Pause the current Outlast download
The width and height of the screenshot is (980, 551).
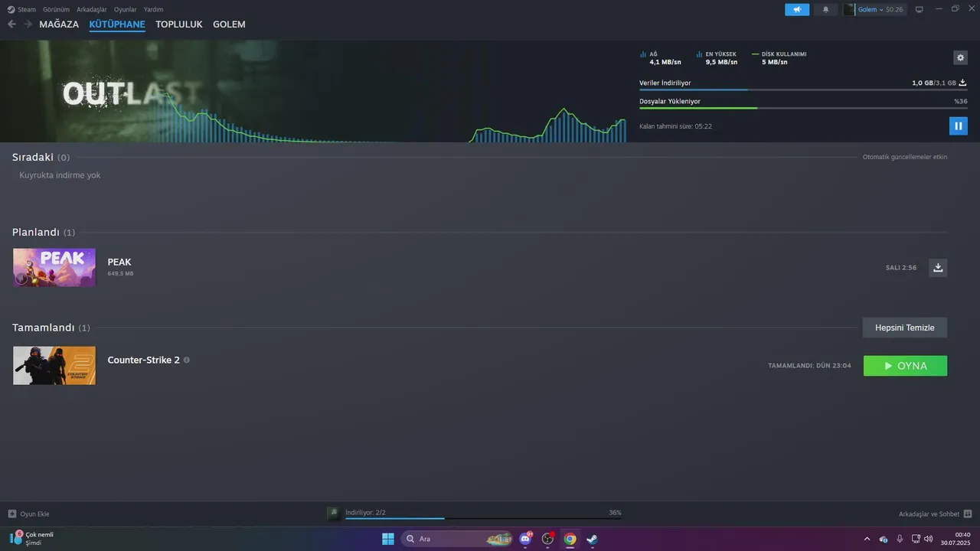pyautogui.click(x=959, y=126)
